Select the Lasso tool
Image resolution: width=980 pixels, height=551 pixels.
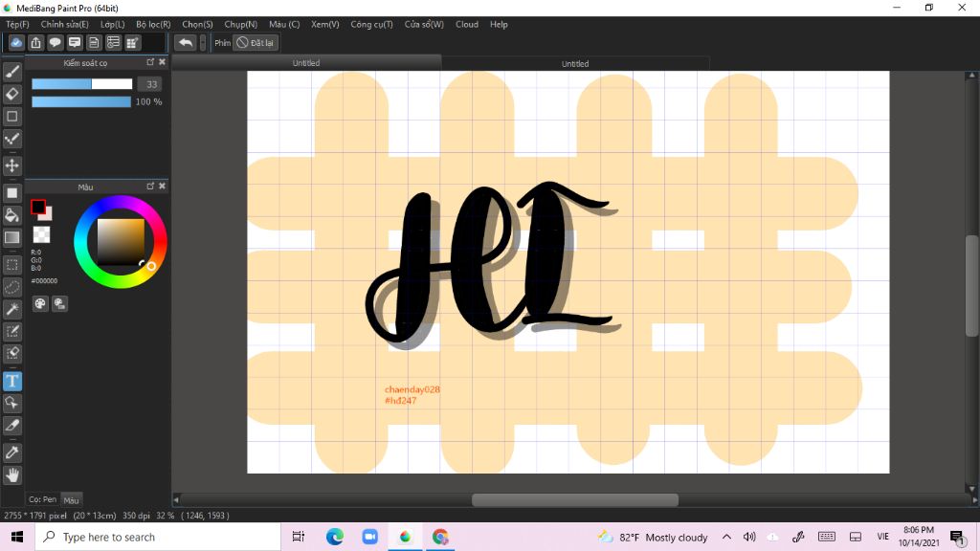(11, 287)
